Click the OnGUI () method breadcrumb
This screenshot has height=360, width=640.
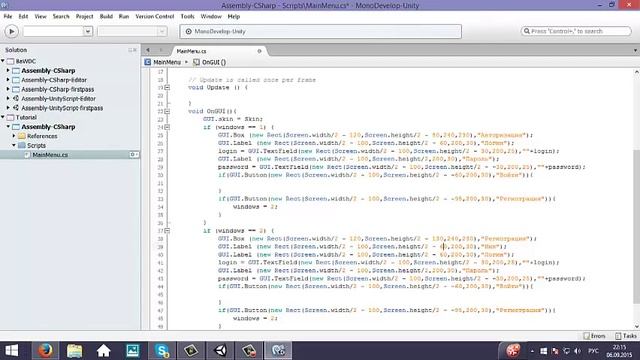click(210, 62)
